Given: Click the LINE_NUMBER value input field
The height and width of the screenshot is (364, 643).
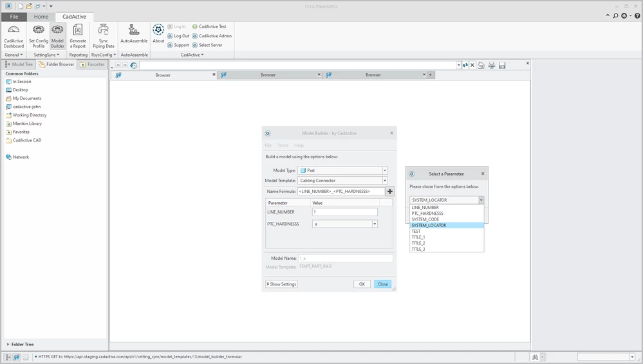Looking at the screenshot, I should click(344, 212).
